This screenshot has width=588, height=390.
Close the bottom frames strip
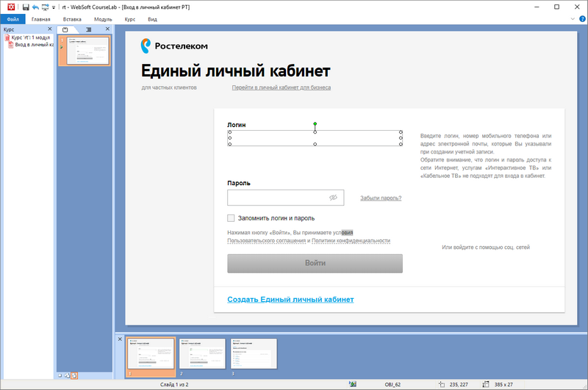(x=120, y=339)
